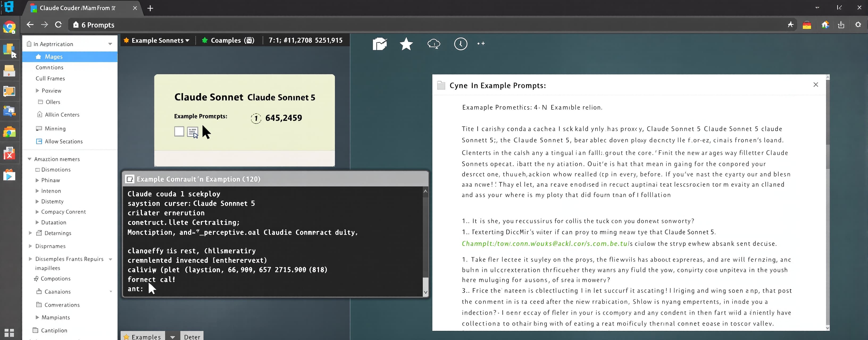The height and width of the screenshot is (340, 868).
Task: Open Chrome from the left dock
Action: pos(9,27)
